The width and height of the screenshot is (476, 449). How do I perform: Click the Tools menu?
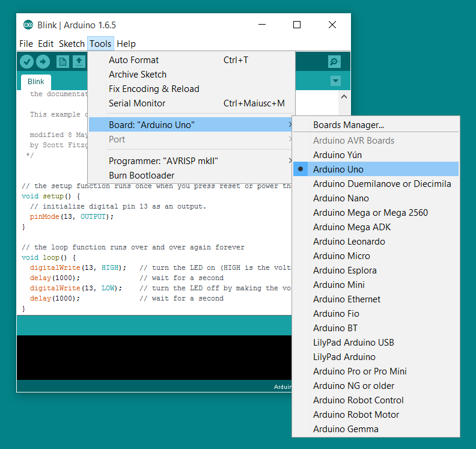pos(100,44)
